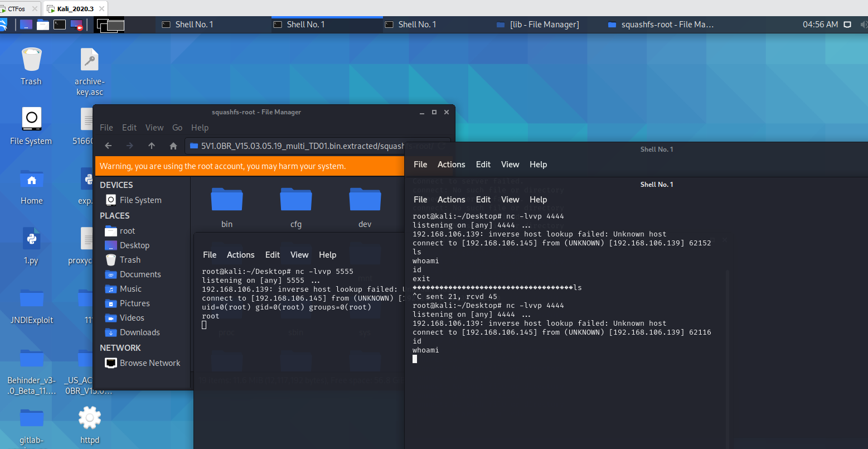Click the orange root account warning banner
Image resolution: width=868 pixels, height=449 pixels.
pos(250,166)
